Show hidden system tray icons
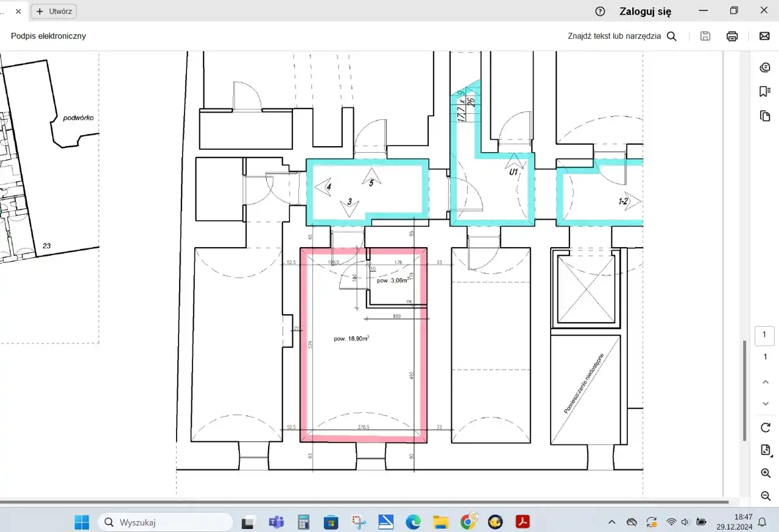 point(612,522)
